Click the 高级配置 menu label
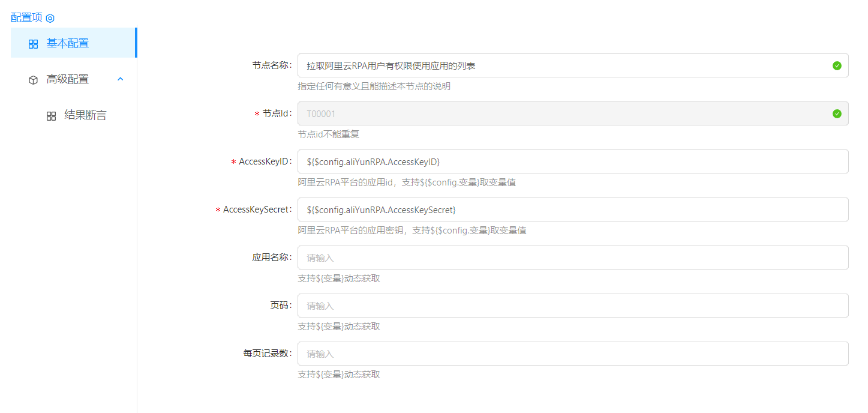 (x=68, y=79)
